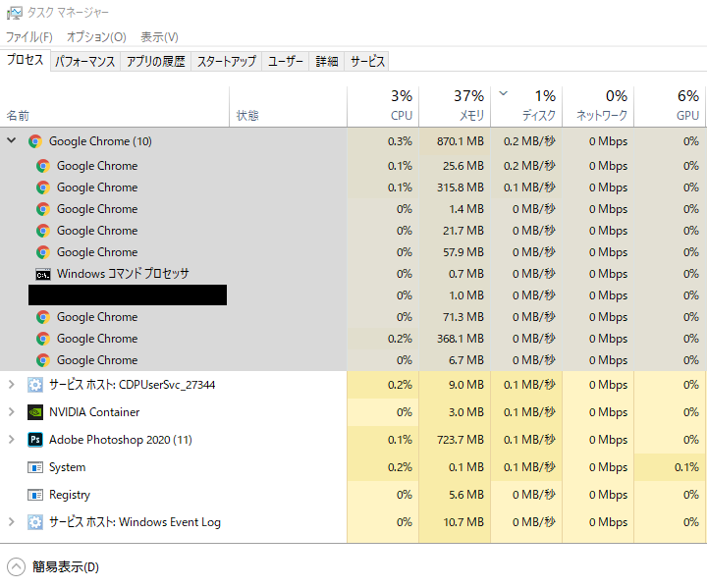Switch to the ユーザー tab

click(286, 61)
